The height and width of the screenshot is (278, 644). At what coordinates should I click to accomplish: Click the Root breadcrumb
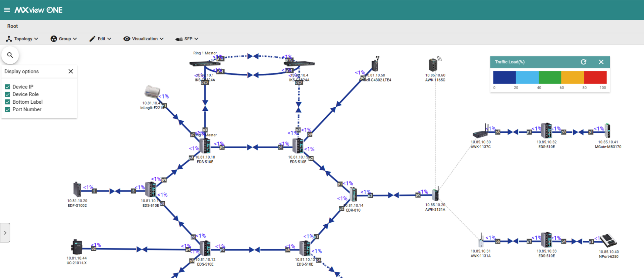coord(12,26)
